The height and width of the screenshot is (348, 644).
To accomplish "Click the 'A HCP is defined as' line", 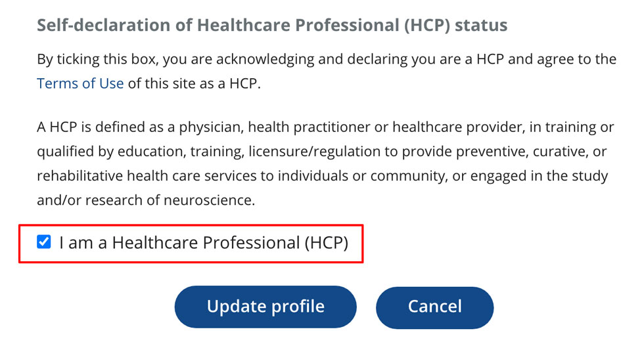I will point(325,127).
